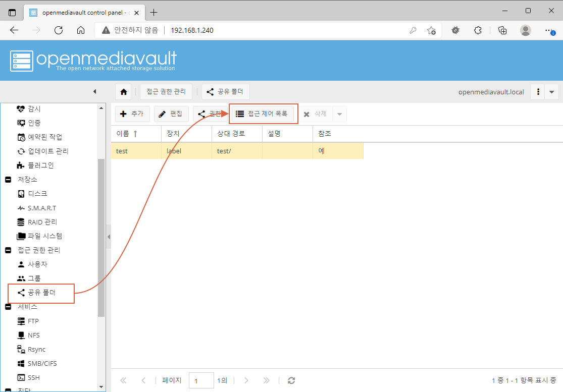The height and width of the screenshot is (392, 563).
Task: Go to last page of grid
Action: click(x=266, y=380)
